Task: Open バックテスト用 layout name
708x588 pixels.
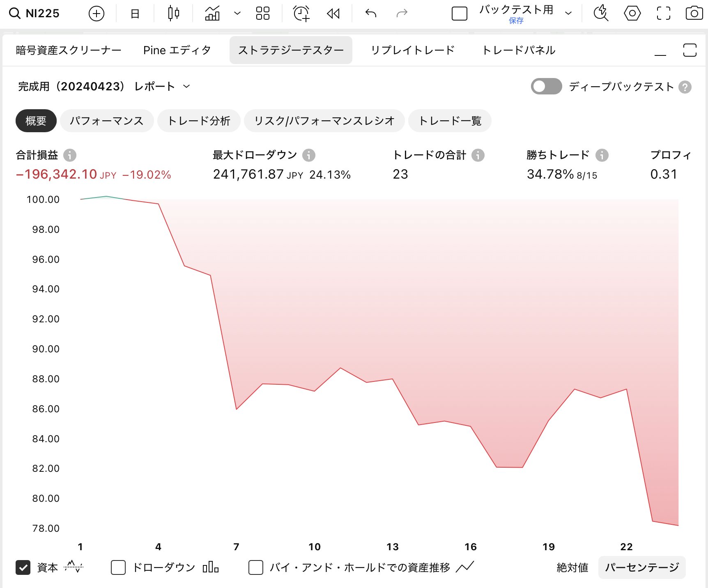Action: [516, 9]
